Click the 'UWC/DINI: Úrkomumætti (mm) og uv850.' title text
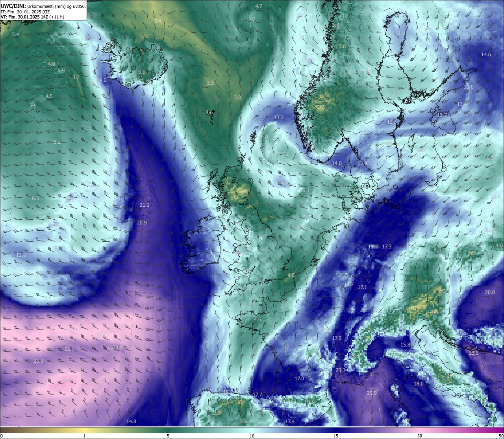Image resolution: width=504 pixels, height=439 pixels. click(43, 6)
